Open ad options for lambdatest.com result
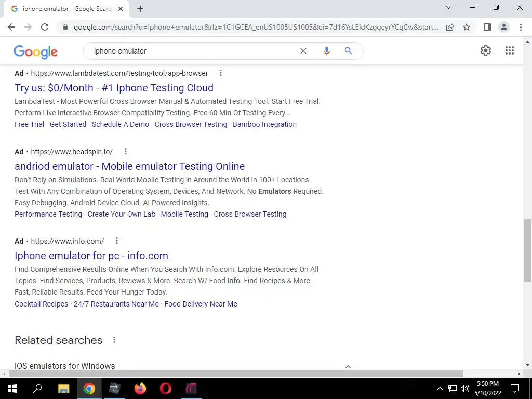The image size is (532, 399). click(220, 73)
